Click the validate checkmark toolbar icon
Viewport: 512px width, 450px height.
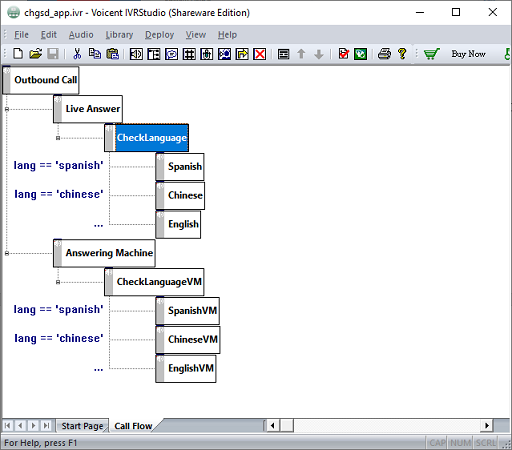point(343,54)
